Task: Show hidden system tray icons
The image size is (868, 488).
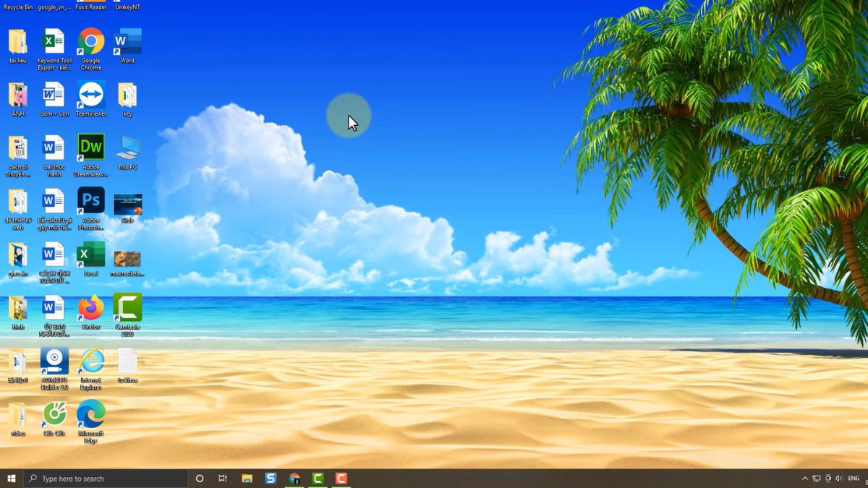Action: [805, 479]
